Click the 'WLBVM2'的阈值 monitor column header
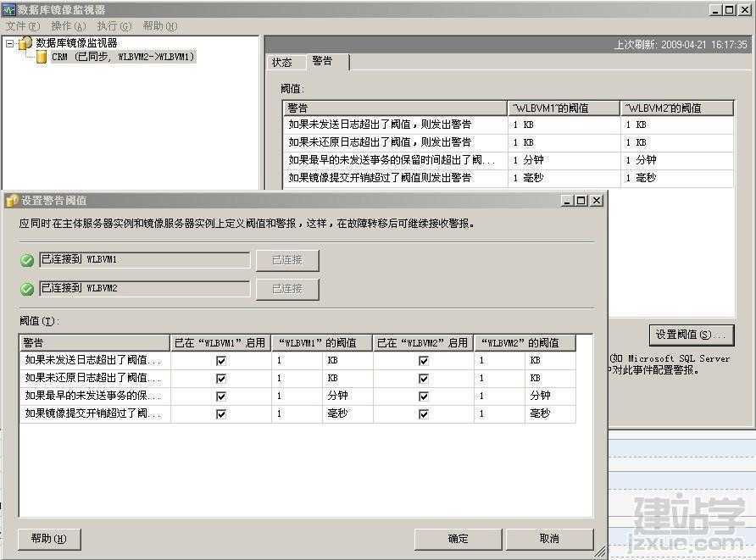 (677, 108)
